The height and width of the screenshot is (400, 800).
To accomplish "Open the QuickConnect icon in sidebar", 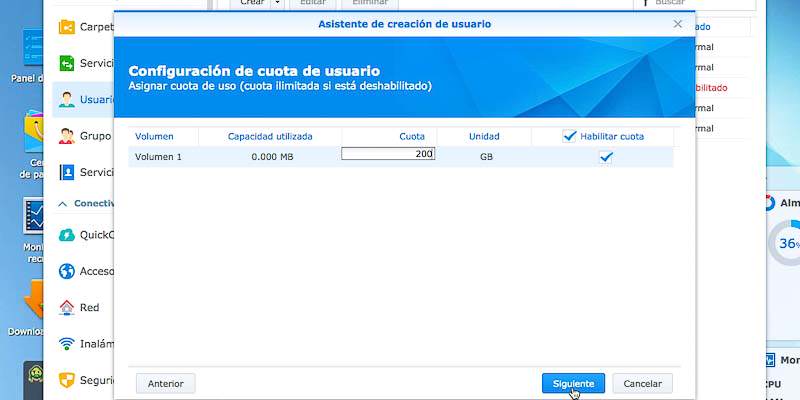I will [x=66, y=235].
